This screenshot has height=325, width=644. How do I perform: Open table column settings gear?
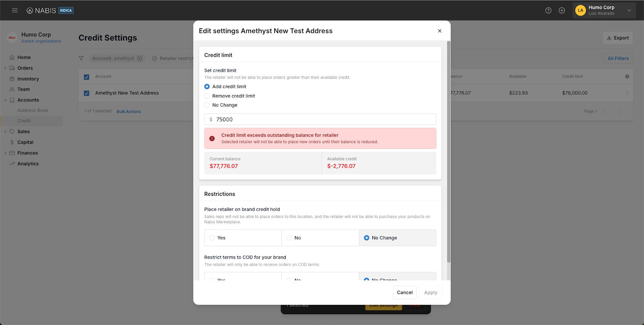coord(627,76)
